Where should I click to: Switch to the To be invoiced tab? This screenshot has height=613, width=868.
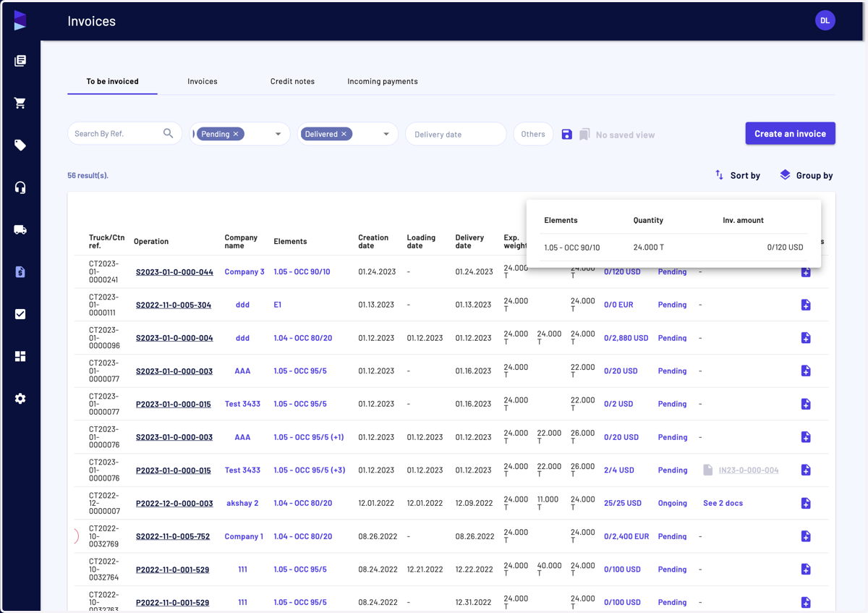tap(112, 81)
